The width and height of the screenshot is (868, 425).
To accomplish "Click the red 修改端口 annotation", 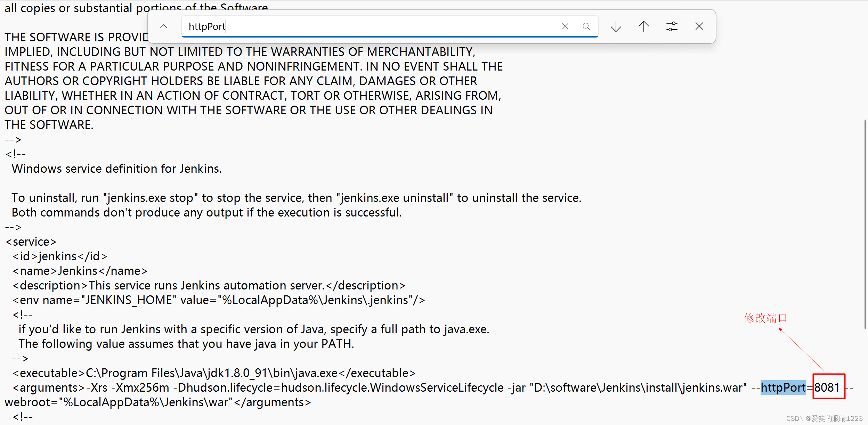I will click(765, 318).
